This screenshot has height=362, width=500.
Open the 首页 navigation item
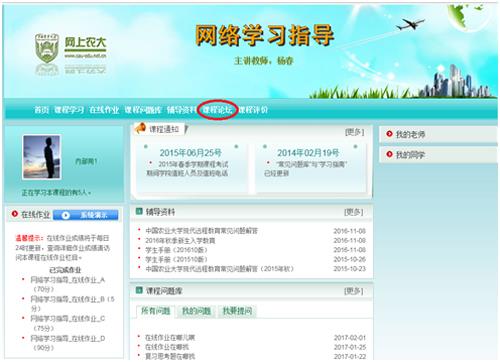(42, 110)
